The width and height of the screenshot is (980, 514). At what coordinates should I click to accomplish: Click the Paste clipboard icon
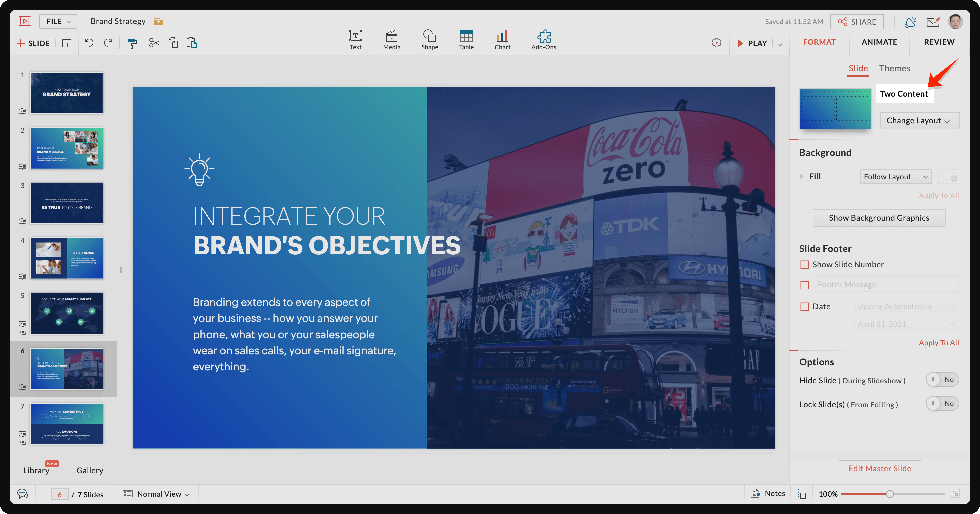[x=191, y=43]
